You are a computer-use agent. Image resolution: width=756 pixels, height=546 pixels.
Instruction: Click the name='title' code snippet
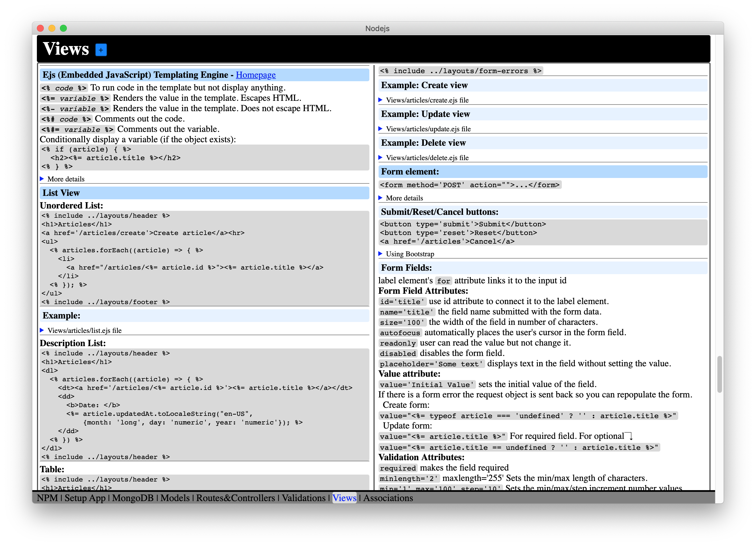point(407,312)
